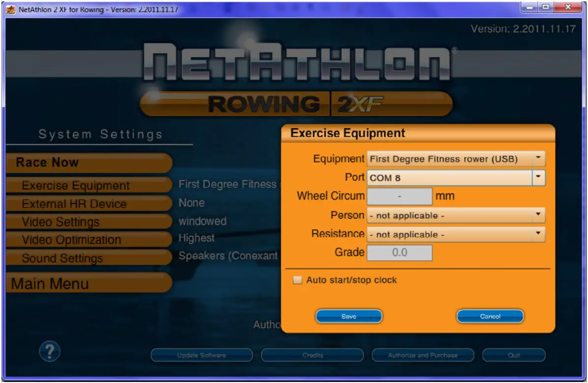The width and height of the screenshot is (588, 383).
Task: Click the 'windowed' video setting value
Action: [x=203, y=222]
